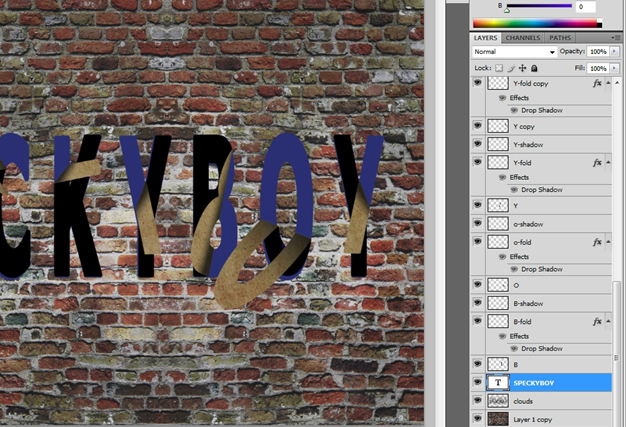Click the fx icon on Y-fold layer

click(597, 162)
